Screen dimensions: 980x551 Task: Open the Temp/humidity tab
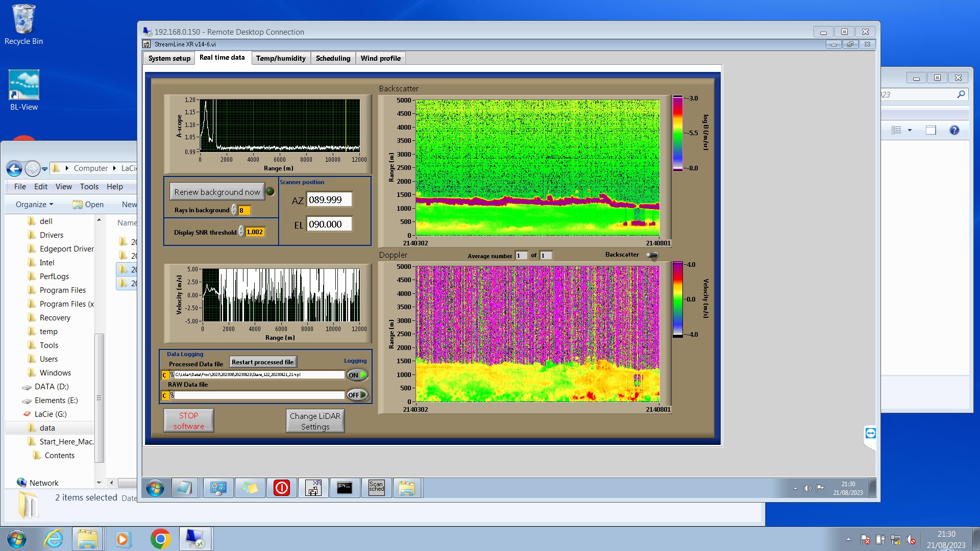[281, 58]
